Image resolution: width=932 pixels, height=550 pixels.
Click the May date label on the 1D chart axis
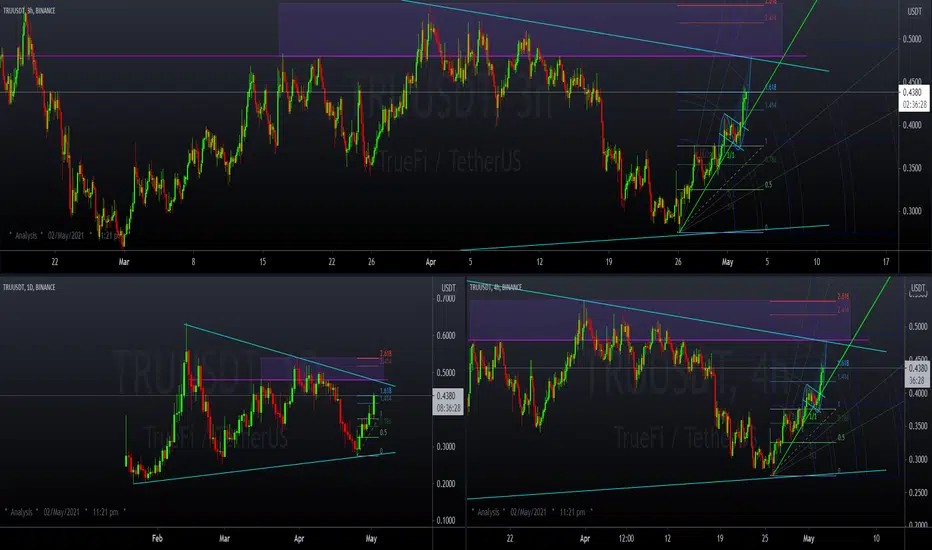coord(371,539)
